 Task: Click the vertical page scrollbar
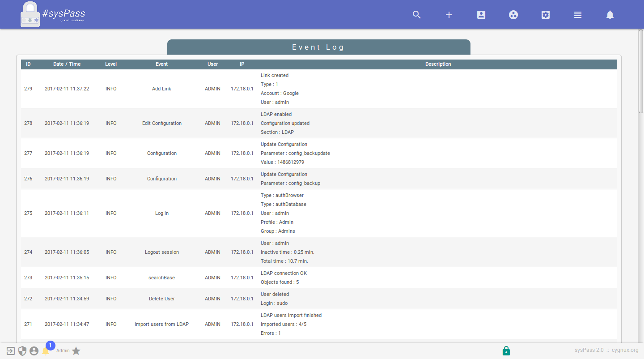coord(641,72)
